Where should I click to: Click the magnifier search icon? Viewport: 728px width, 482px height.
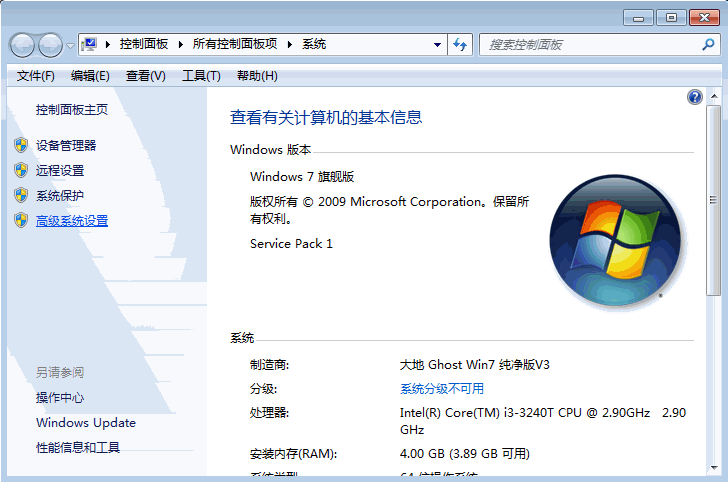coord(708,45)
